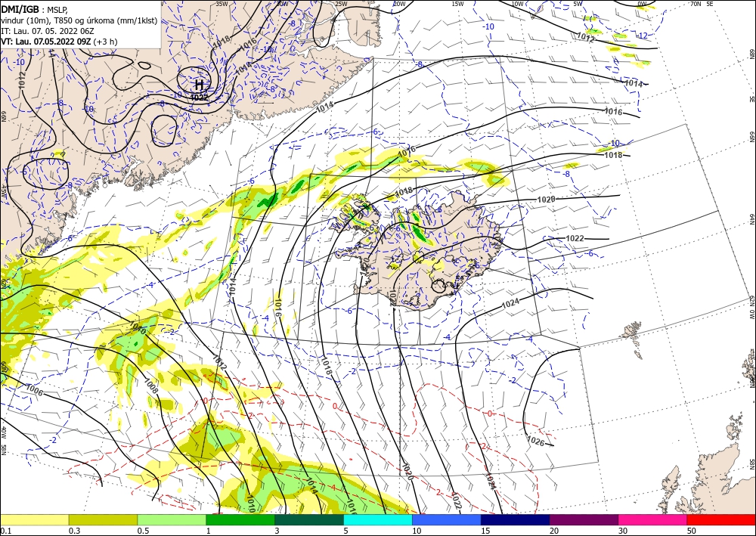Click the olive 0.3–0.5 legend swatch
This screenshot has width=756, height=536.
103,519
